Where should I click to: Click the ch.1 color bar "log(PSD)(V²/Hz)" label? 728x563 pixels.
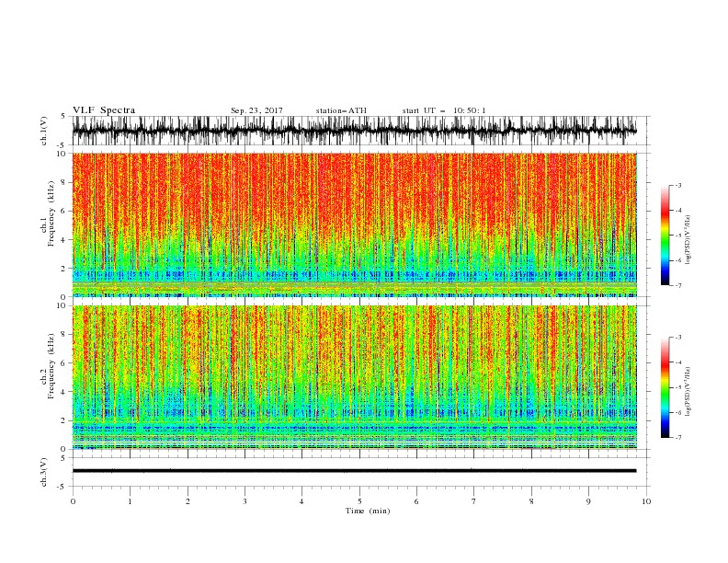[x=688, y=239]
